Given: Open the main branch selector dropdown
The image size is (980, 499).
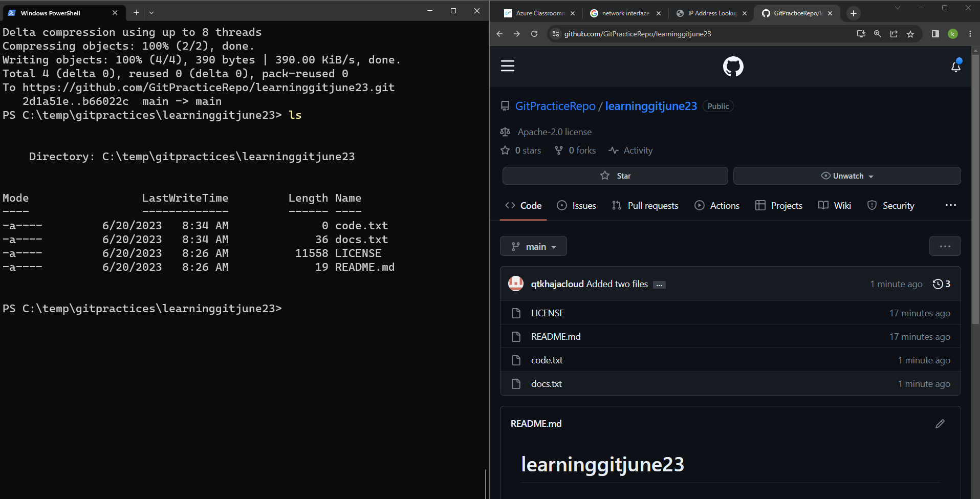Looking at the screenshot, I should (x=533, y=246).
